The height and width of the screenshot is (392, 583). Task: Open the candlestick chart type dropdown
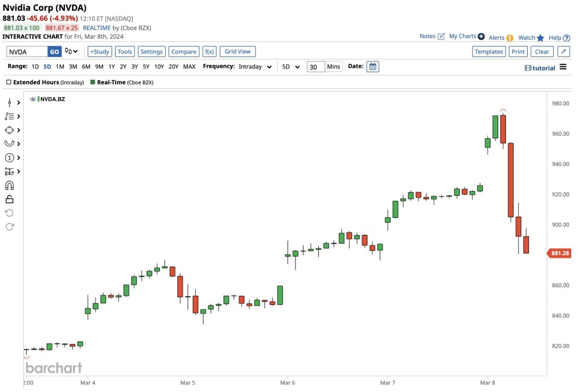(x=71, y=52)
